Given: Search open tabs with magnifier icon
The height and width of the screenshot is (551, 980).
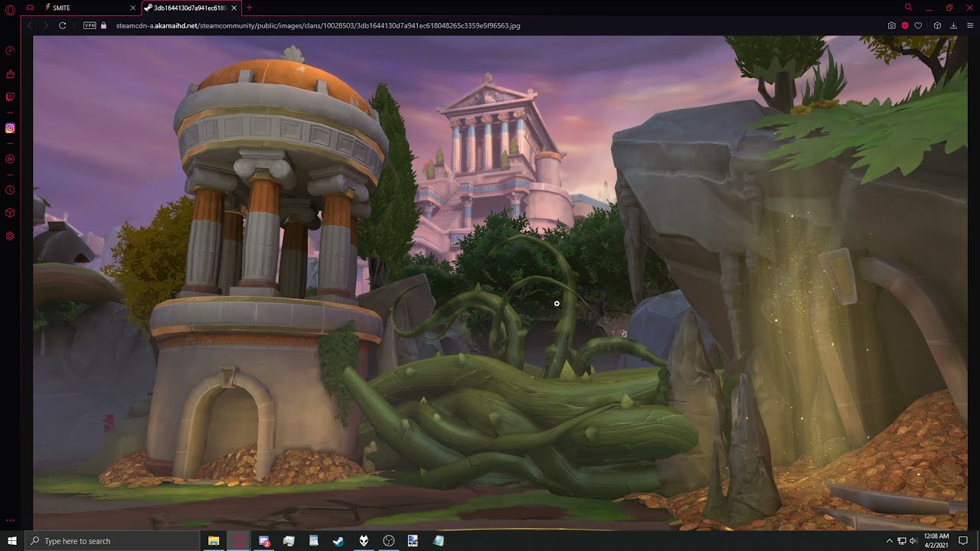Looking at the screenshot, I should [x=908, y=8].
